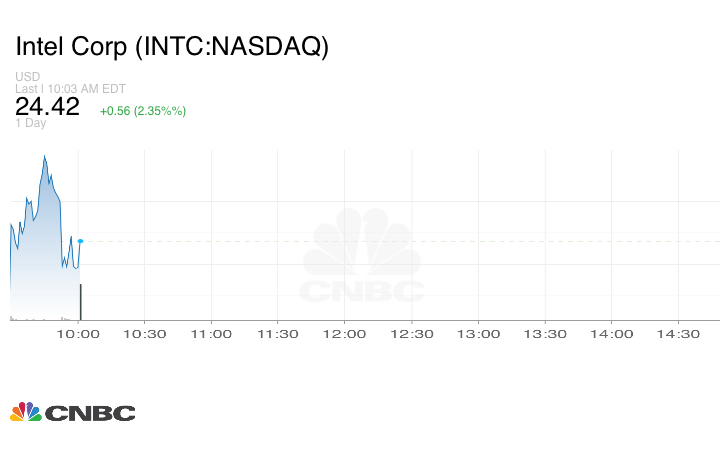The width and height of the screenshot is (720, 450).
Task: Click the CNBC peacock logo at bottom left
Action: [x=72, y=412]
